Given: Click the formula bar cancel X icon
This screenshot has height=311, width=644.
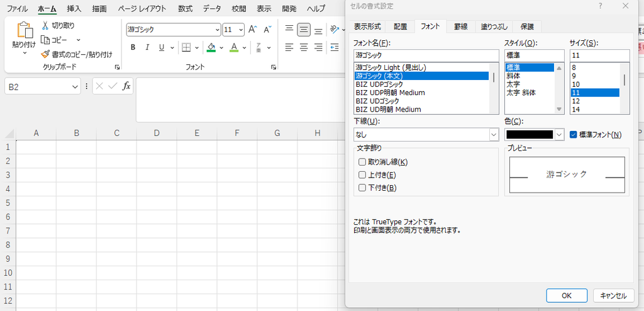Looking at the screenshot, I should pos(99,86).
